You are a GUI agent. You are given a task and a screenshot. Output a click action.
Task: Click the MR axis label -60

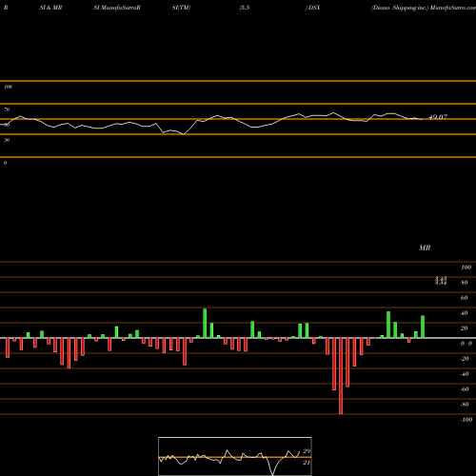click(x=465, y=389)
